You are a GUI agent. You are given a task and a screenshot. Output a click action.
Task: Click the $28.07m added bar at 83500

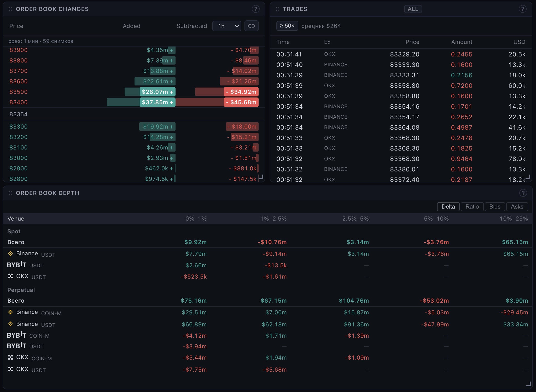(158, 92)
